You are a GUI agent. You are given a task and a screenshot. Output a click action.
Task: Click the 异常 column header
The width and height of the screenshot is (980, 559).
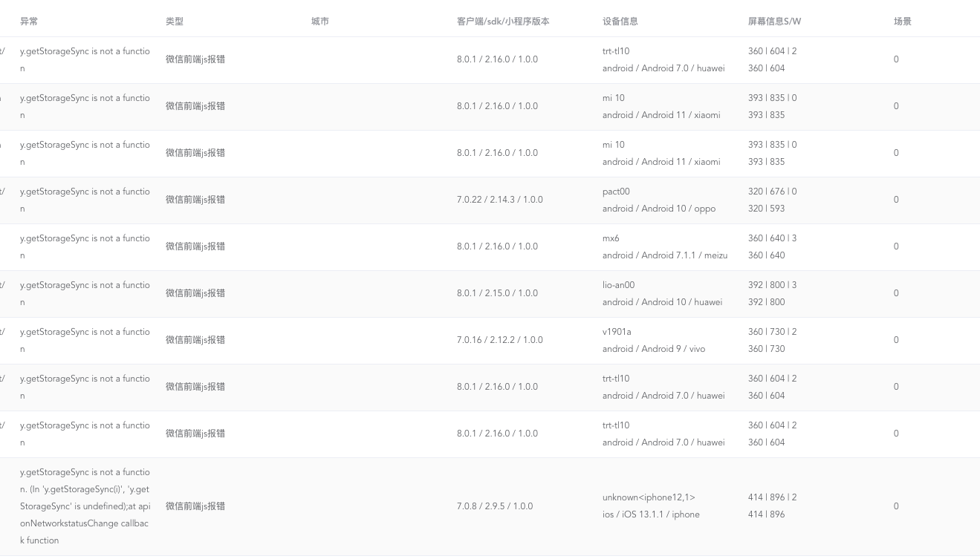[29, 22]
